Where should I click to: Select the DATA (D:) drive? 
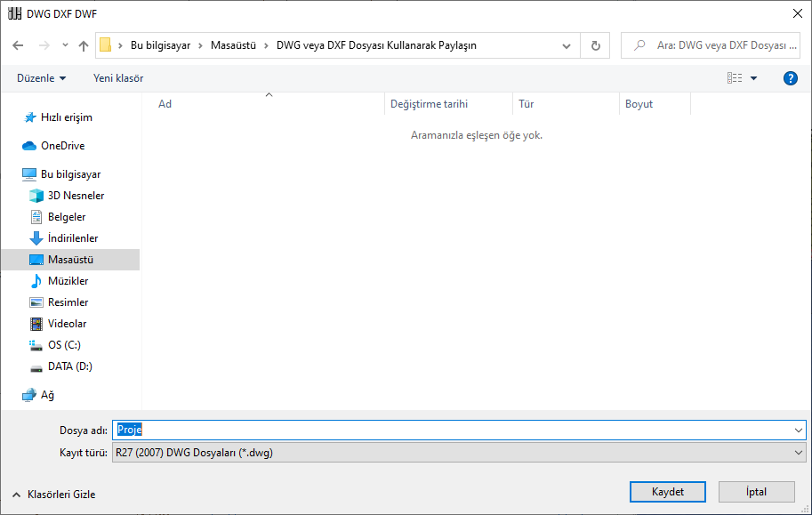click(x=69, y=366)
